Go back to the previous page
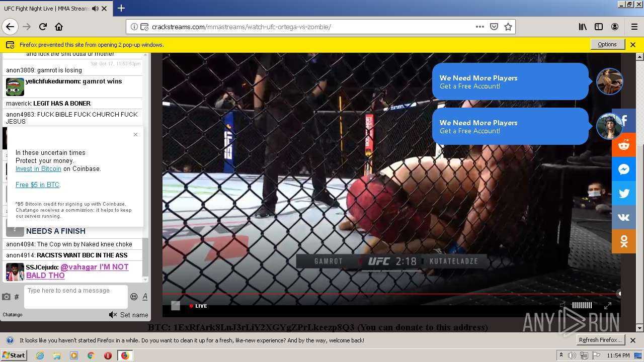The width and height of the screenshot is (644, 362). click(10, 27)
